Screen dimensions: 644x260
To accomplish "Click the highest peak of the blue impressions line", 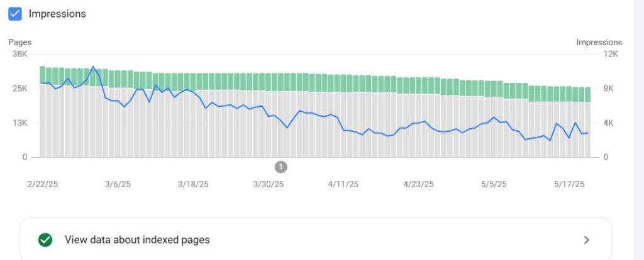I will pos(93,66).
